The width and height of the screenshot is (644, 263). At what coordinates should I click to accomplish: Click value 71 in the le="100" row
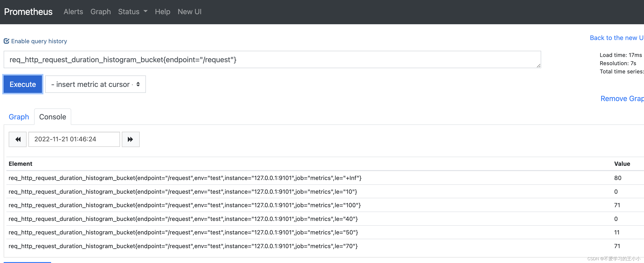tap(617, 205)
